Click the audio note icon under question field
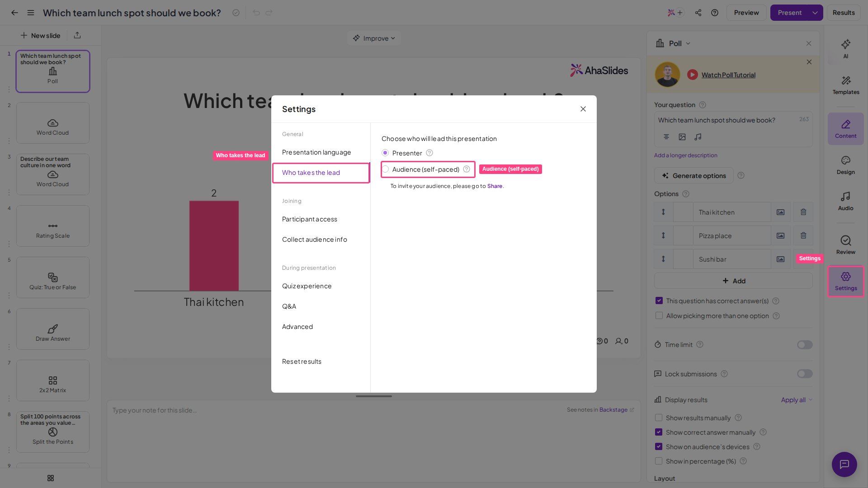The height and width of the screenshot is (488, 868). [698, 137]
